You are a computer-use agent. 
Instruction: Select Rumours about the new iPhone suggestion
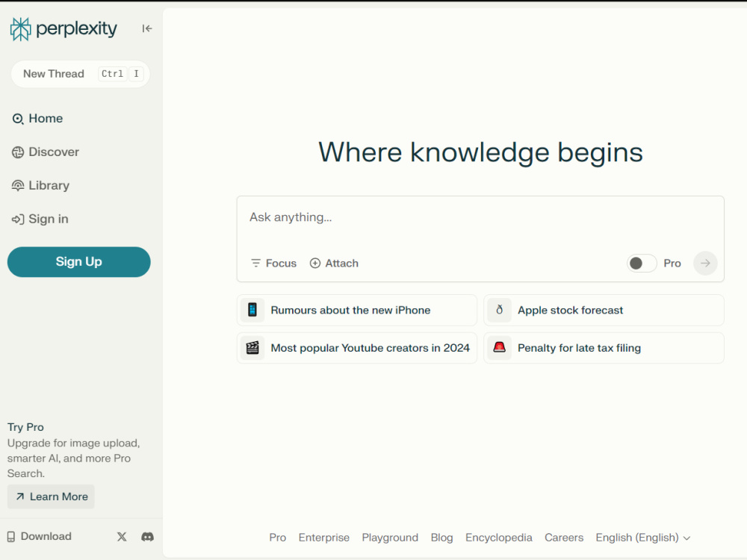tap(357, 311)
